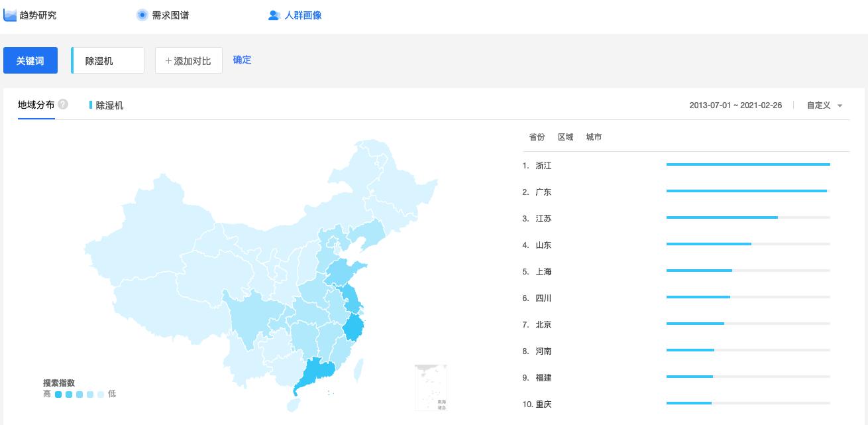Expand the 南海诸岛 inset map
This screenshot has height=425, width=868.
pyautogui.click(x=431, y=387)
